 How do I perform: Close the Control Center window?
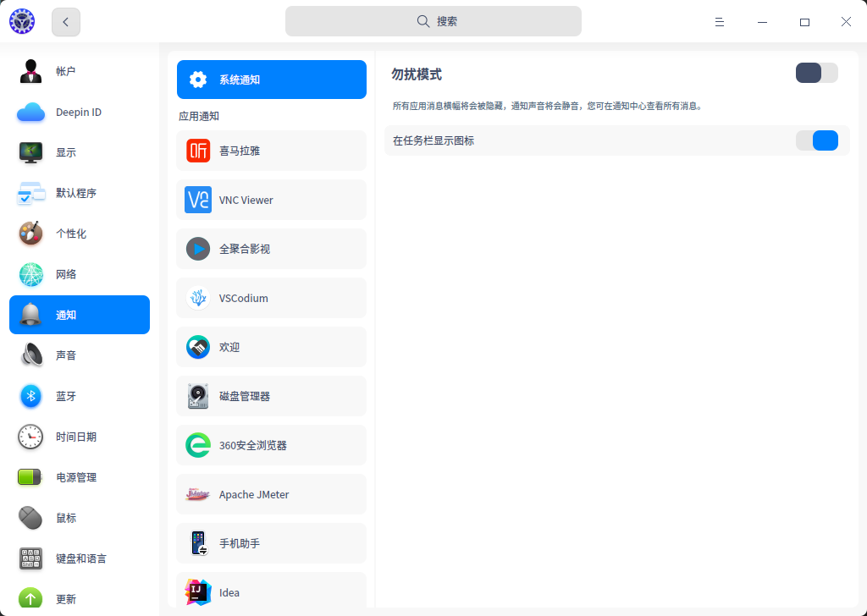pos(846,21)
